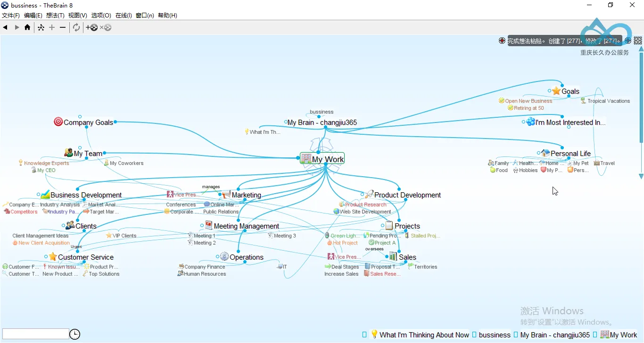Click the Marketing megaphone icon

click(x=226, y=194)
